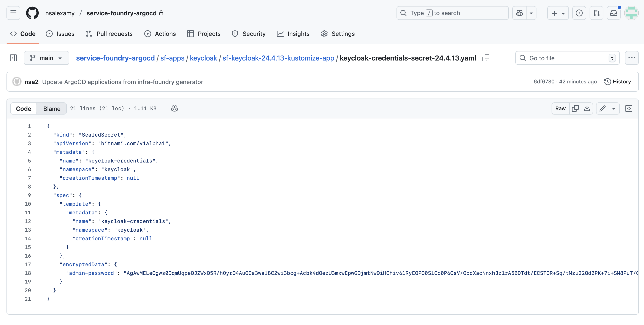The height and width of the screenshot is (325, 644).
Task: View file History
Action: 617,81
